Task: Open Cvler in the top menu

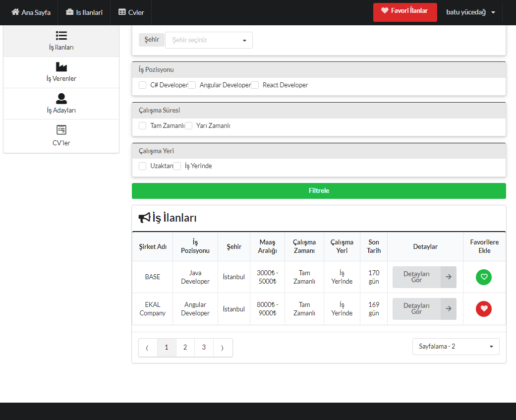Action: click(131, 12)
